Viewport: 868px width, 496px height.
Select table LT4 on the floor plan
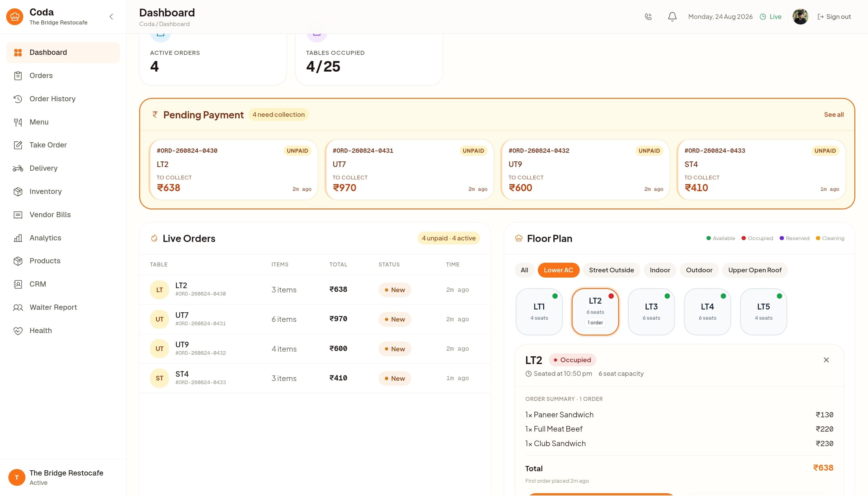click(707, 311)
